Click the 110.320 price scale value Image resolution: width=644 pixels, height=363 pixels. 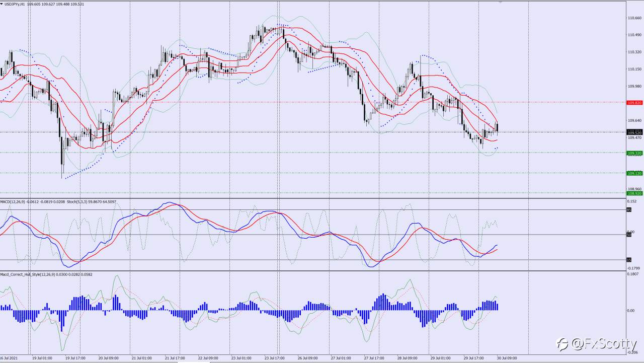[634, 52]
